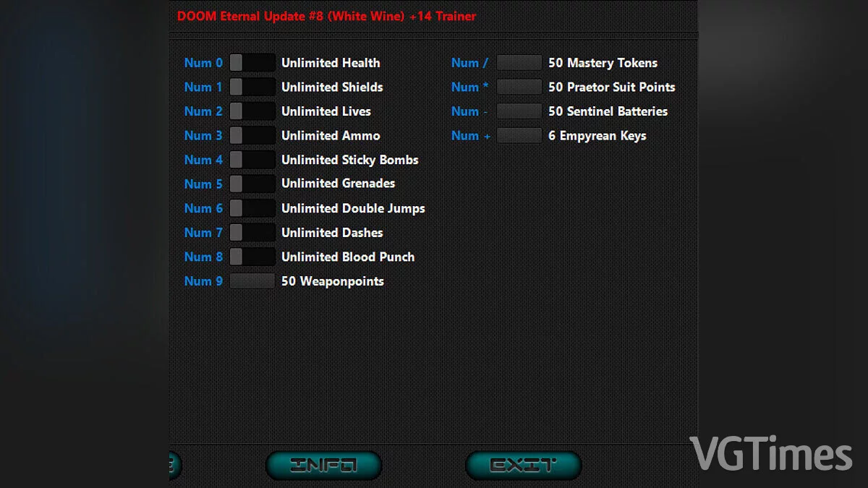Turn on the 6 Empyrean Keys cheat

pos(519,135)
